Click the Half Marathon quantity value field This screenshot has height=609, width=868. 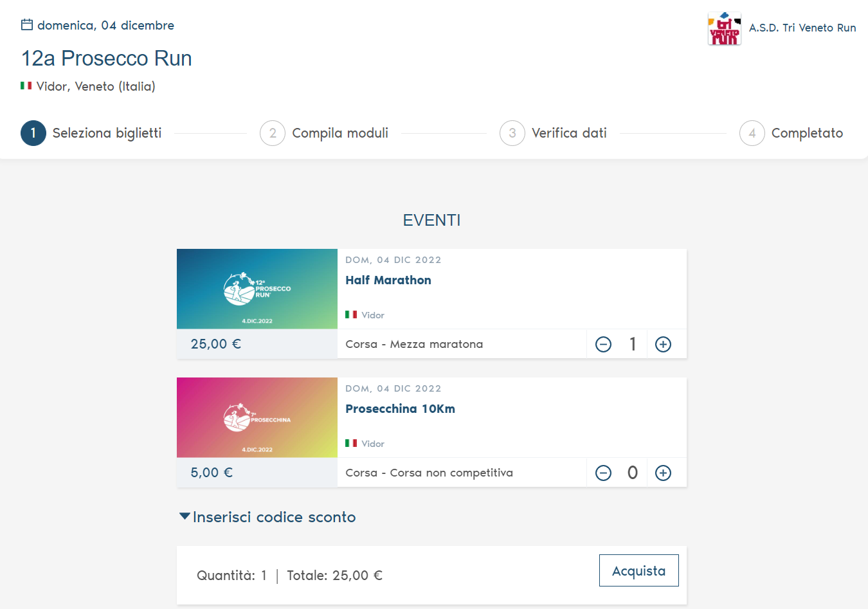coord(633,345)
